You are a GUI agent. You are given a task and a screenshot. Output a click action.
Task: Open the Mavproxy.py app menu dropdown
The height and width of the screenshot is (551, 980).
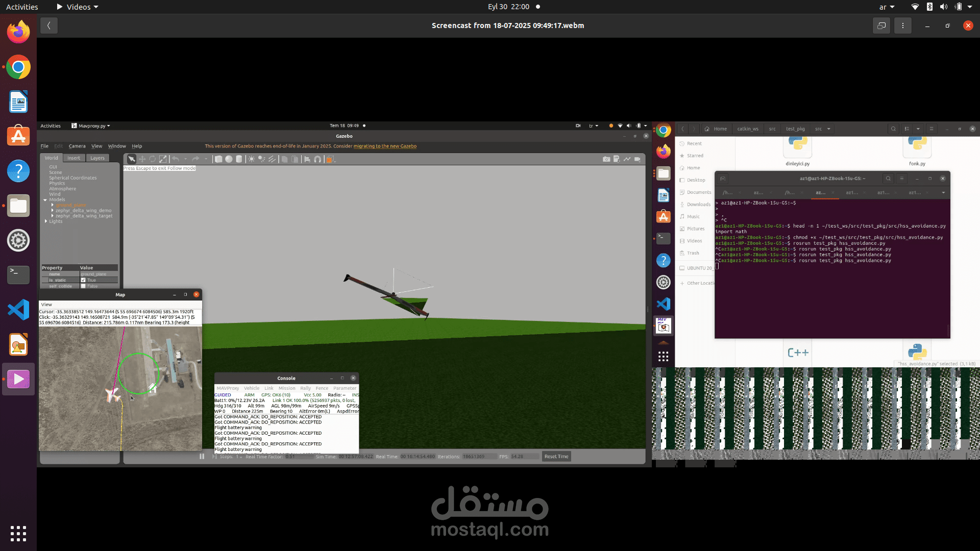(91, 126)
